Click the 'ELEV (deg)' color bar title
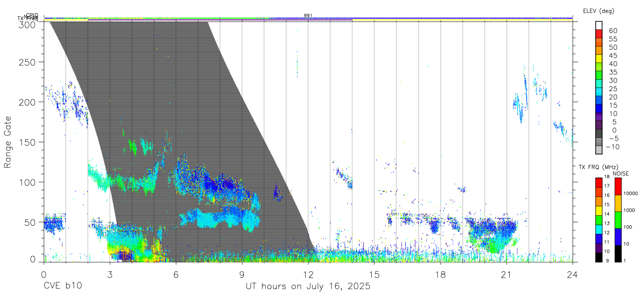The width and height of the screenshot is (644, 297). 598,10
